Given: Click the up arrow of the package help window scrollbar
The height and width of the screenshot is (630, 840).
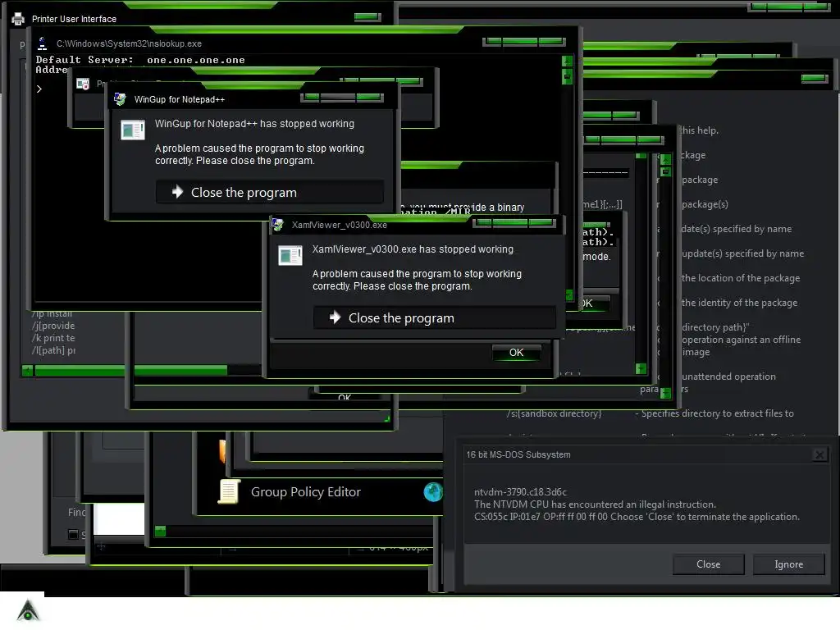Looking at the screenshot, I should (x=665, y=159).
